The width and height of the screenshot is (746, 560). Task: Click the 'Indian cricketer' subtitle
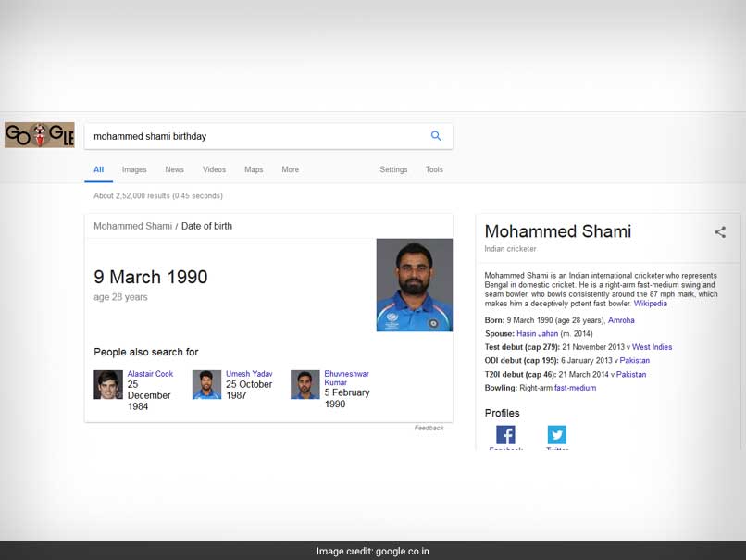click(511, 249)
